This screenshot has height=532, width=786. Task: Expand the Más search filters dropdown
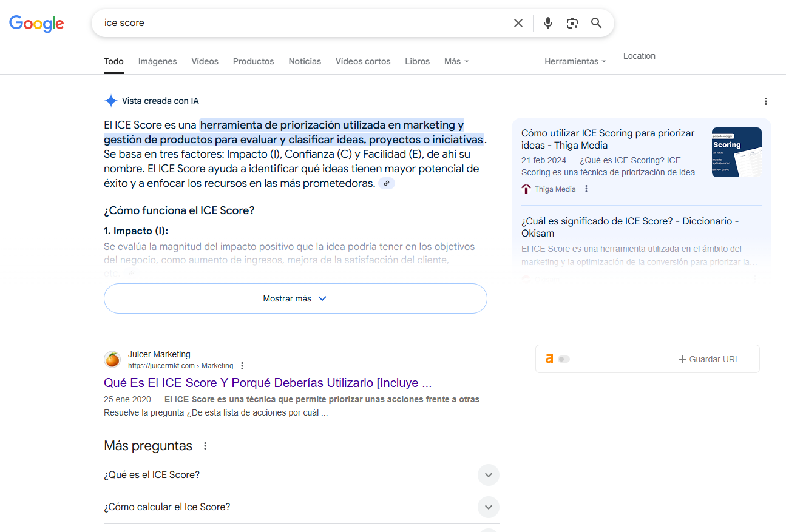pos(456,61)
